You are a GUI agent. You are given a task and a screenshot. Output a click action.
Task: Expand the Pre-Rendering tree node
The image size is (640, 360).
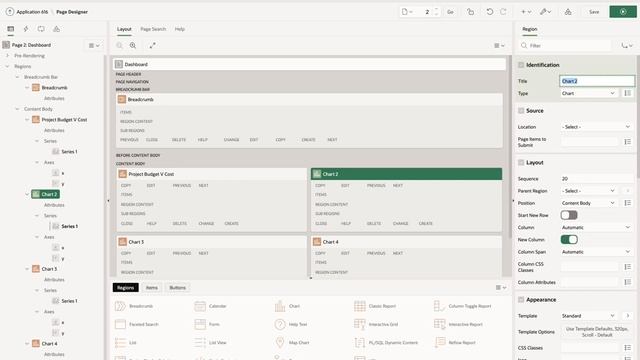7,56
